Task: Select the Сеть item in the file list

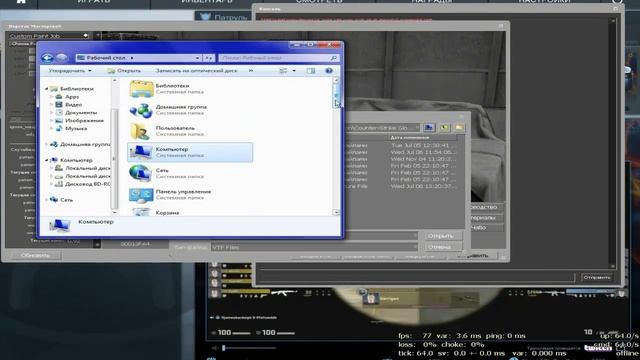Action: point(190,173)
